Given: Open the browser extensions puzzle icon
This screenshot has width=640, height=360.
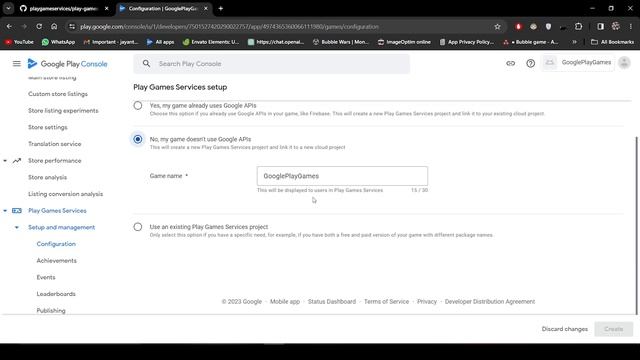Looking at the screenshot, I should [x=578, y=27].
